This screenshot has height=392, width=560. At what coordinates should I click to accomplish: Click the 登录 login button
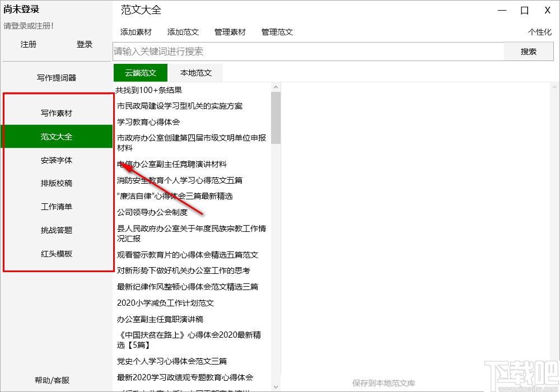(85, 44)
